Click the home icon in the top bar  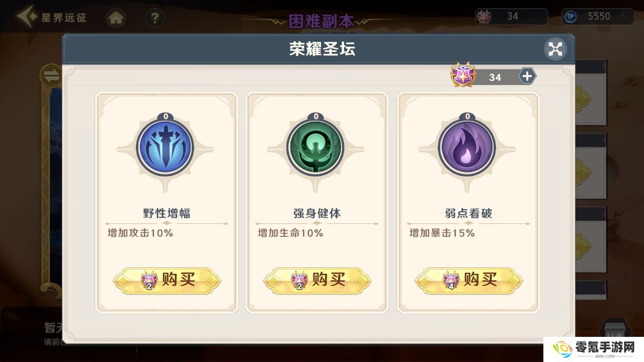pyautogui.click(x=116, y=19)
